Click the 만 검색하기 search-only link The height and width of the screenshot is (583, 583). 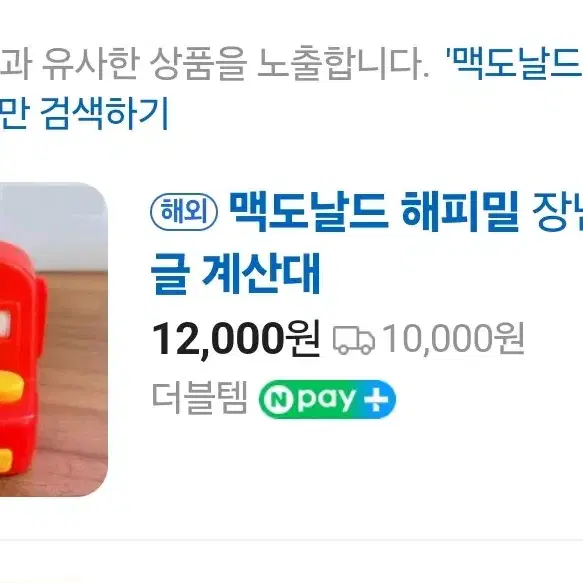(84, 113)
